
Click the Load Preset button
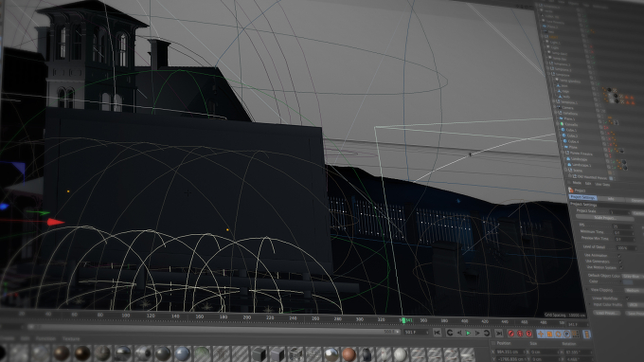(x=607, y=313)
